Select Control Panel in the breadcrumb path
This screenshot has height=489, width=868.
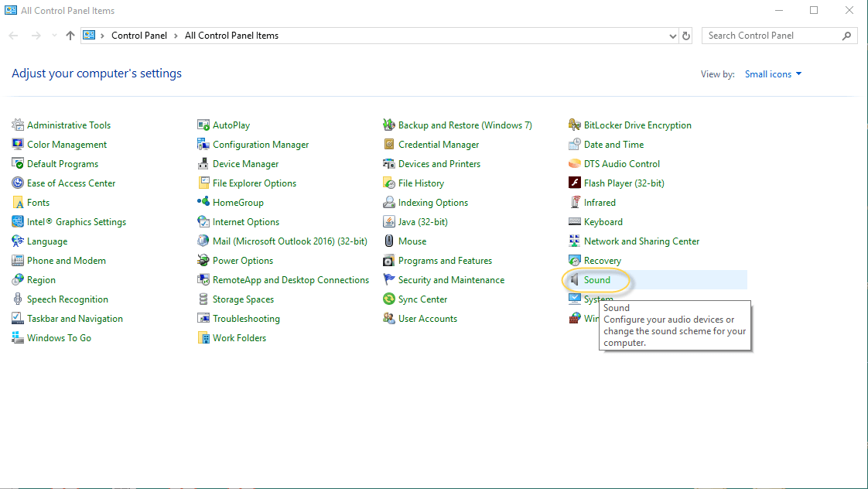tap(139, 36)
